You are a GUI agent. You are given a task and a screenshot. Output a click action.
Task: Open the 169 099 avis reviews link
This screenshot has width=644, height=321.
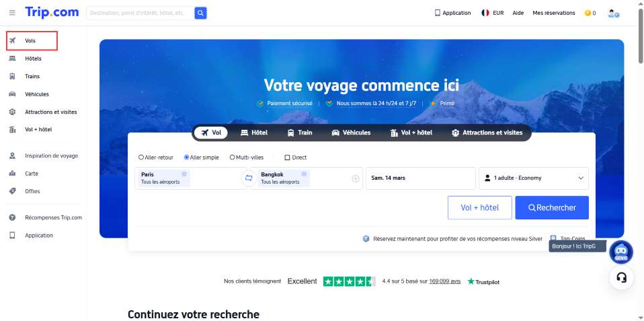(x=445, y=281)
